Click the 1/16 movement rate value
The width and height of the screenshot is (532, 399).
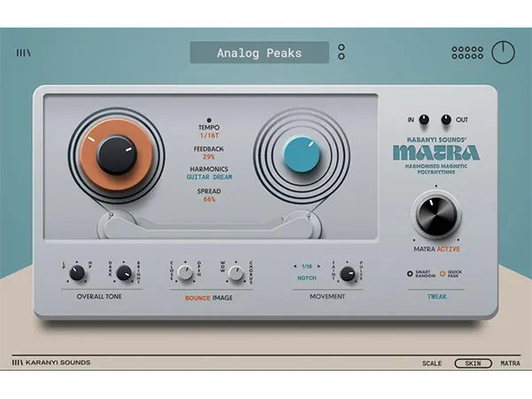coord(307,266)
